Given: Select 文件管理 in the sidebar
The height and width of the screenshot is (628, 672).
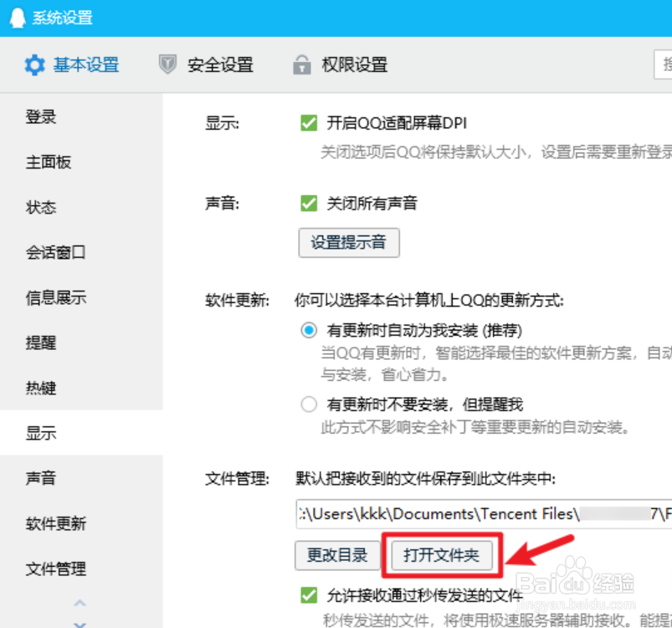Looking at the screenshot, I should 81,569.
